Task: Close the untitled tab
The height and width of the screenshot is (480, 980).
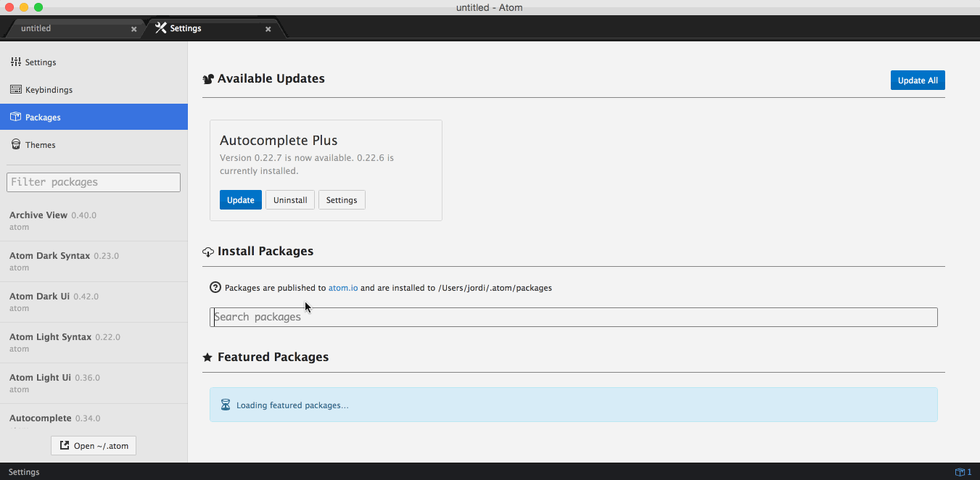Action: click(134, 29)
